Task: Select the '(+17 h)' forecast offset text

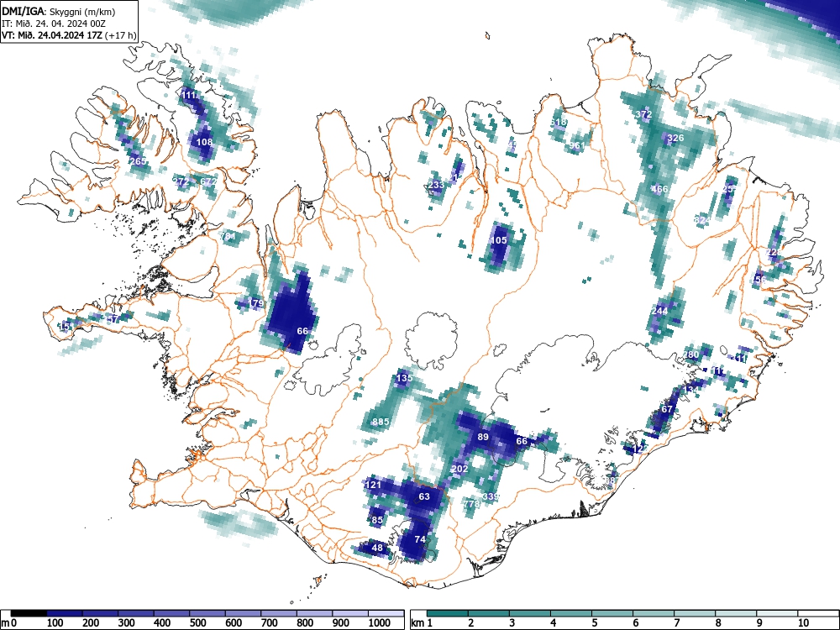Action: [x=121, y=36]
